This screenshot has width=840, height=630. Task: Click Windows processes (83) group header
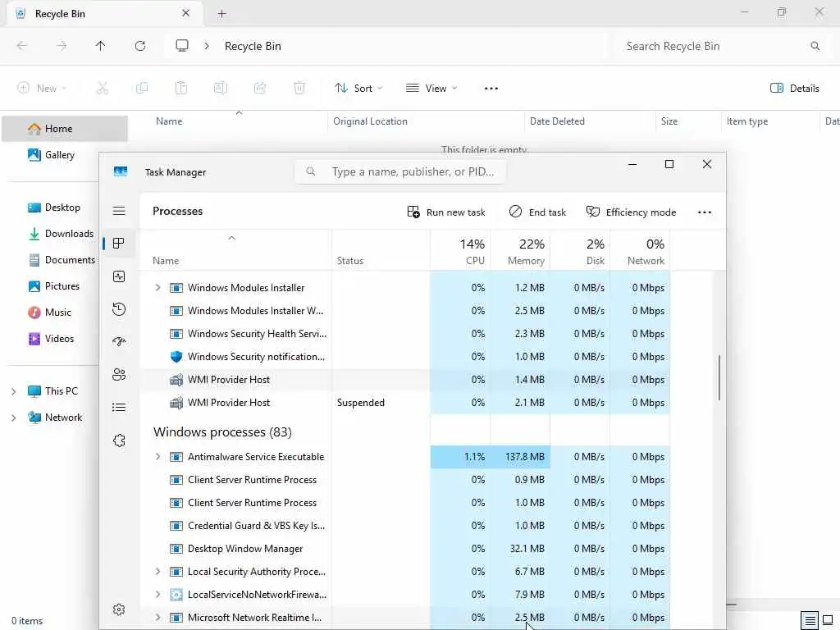click(x=222, y=432)
